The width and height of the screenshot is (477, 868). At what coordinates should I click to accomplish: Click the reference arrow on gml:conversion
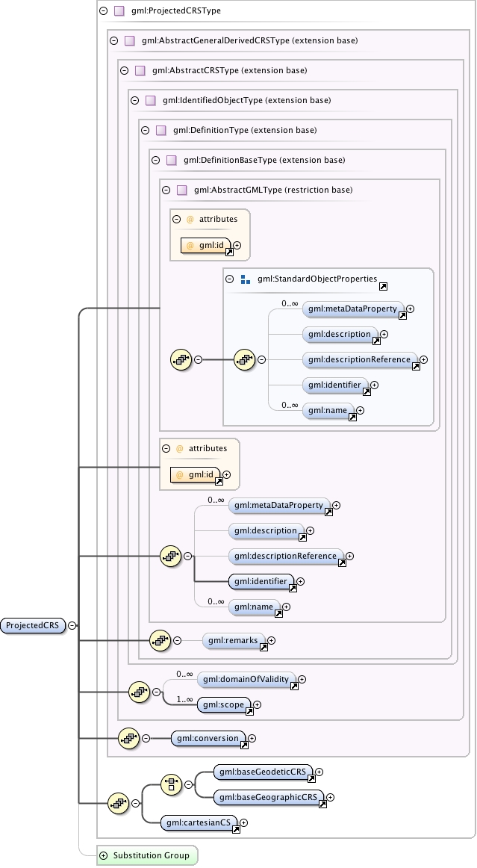click(244, 745)
